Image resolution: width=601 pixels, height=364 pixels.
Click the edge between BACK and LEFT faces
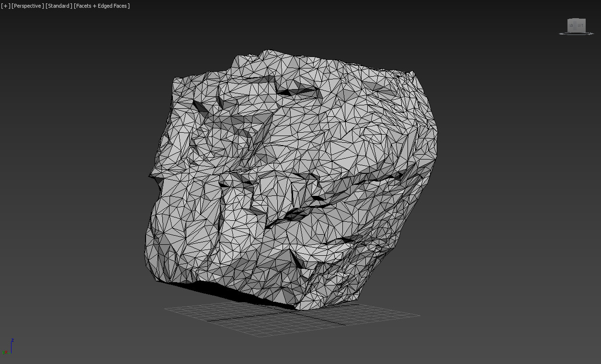coord(575,25)
